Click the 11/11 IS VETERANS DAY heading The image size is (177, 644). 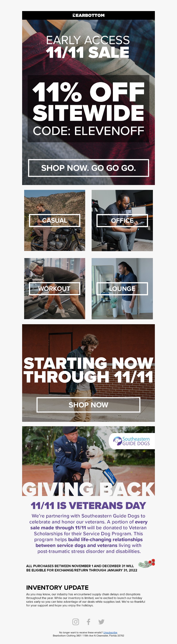click(88, 505)
